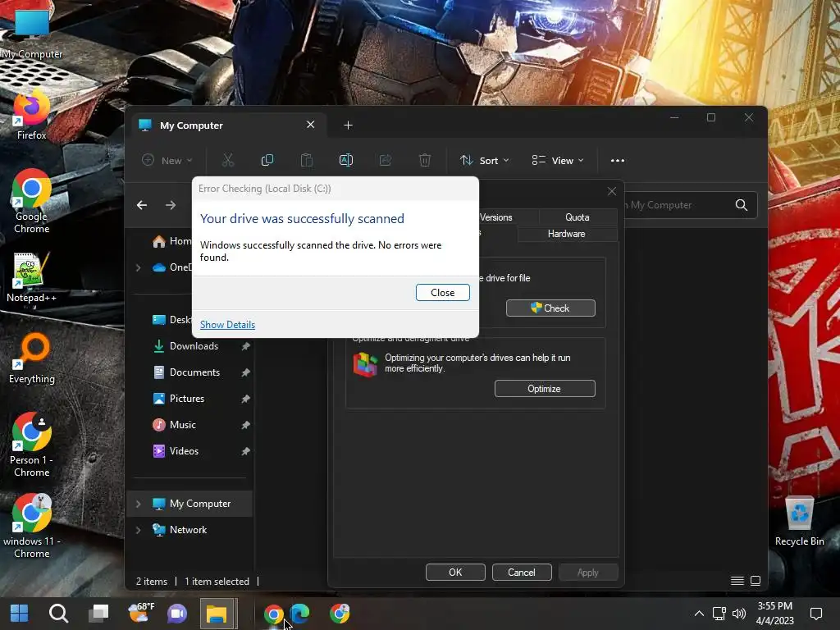
Task: Open the Sort dropdown
Action: [x=484, y=160]
